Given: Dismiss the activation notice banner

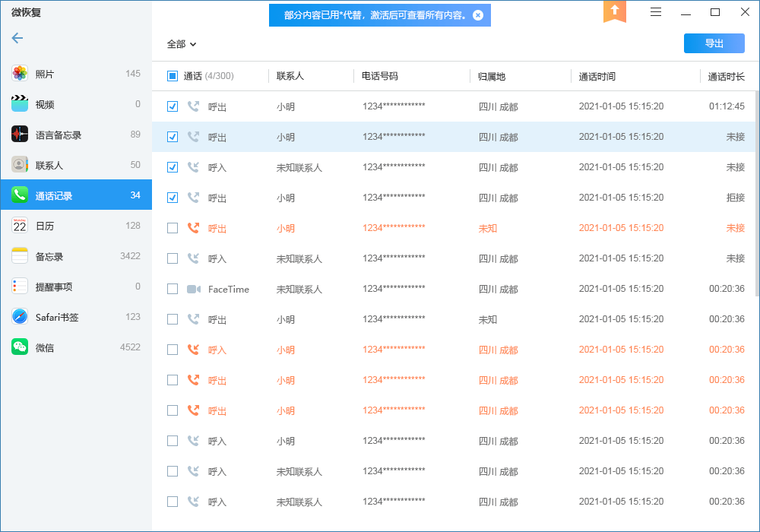Looking at the screenshot, I should (x=478, y=14).
